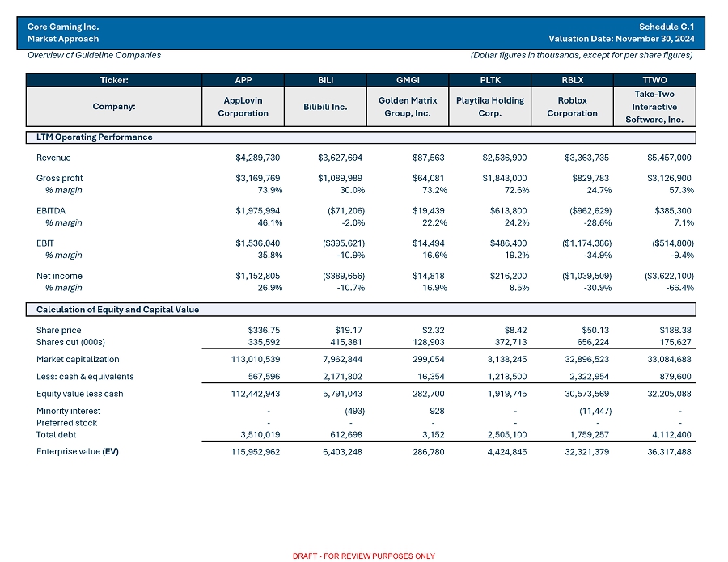This screenshot has height=562, width=728.
Task: Click the 73.9% gross margin value
Action: [269, 190]
